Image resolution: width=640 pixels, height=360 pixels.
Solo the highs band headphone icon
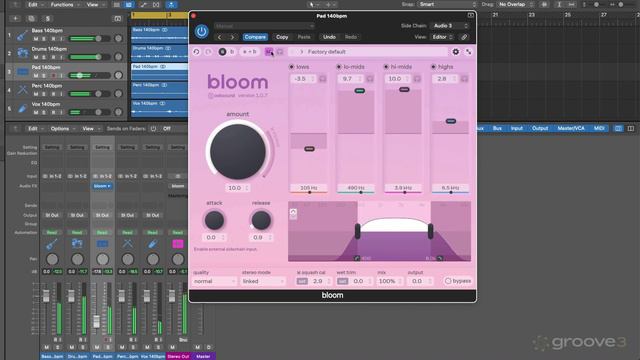pyautogui.click(x=464, y=78)
